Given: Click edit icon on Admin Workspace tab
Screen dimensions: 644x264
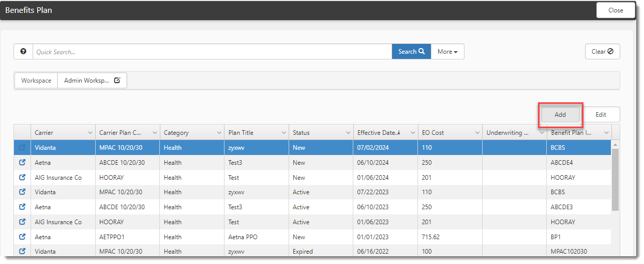Looking at the screenshot, I should pyautogui.click(x=117, y=81).
